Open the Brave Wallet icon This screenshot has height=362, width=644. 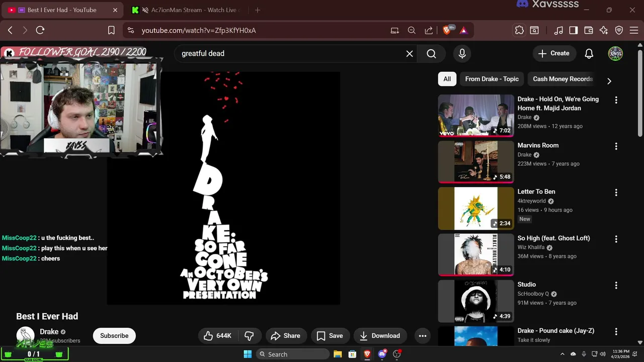point(589,30)
